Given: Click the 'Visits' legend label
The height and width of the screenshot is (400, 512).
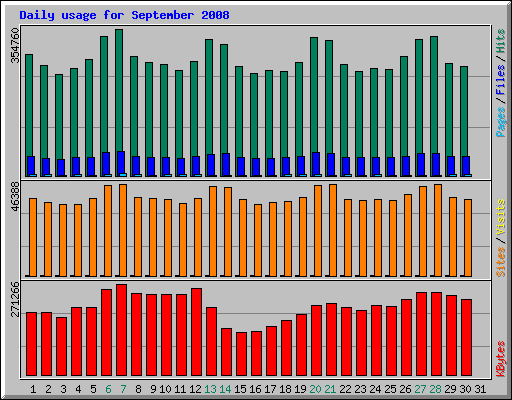Looking at the screenshot, I should (501, 217).
